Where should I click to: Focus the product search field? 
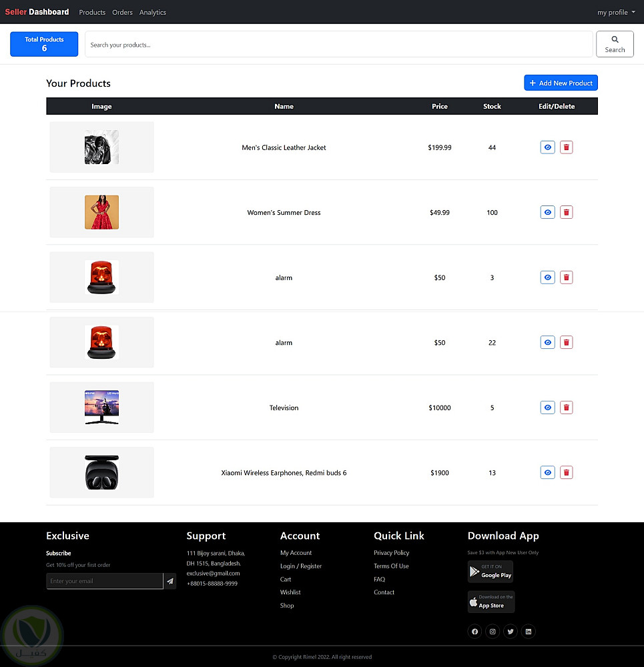[x=338, y=45]
